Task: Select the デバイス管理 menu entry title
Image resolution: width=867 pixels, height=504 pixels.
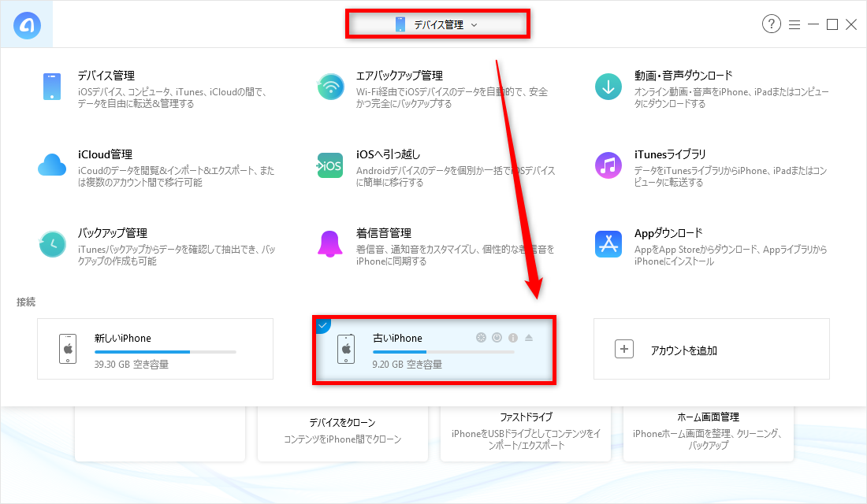Action: click(106, 76)
